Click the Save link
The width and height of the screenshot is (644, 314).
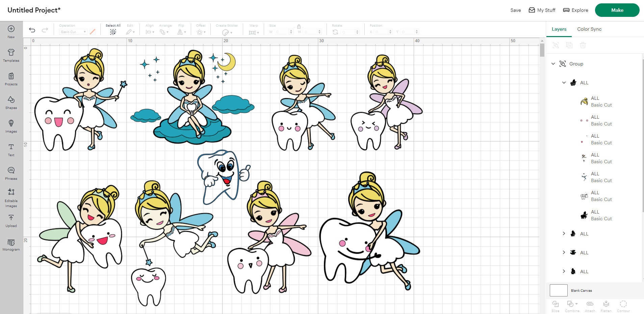click(515, 10)
